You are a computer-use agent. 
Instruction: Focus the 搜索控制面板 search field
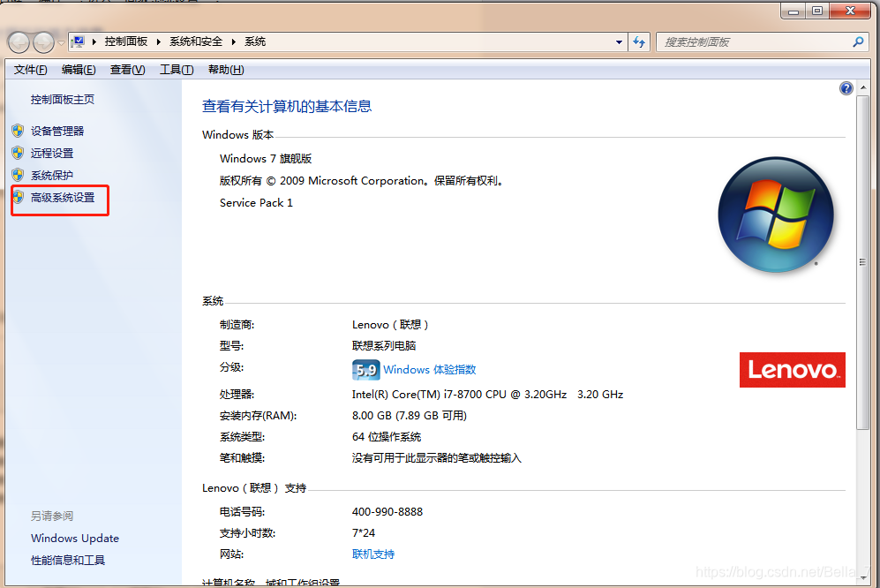point(753,42)
